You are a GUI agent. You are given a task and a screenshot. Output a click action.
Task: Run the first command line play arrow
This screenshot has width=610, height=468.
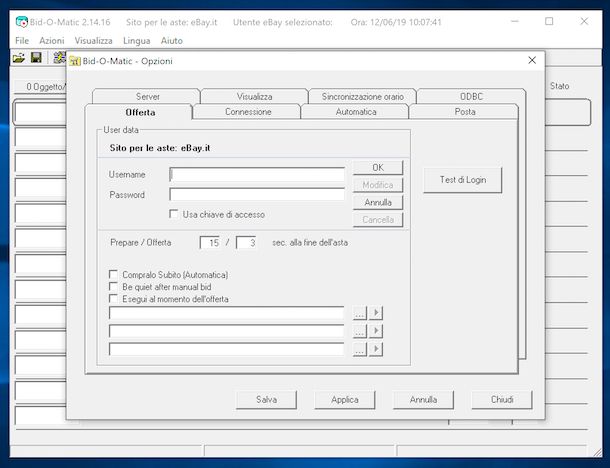(376, 313)
